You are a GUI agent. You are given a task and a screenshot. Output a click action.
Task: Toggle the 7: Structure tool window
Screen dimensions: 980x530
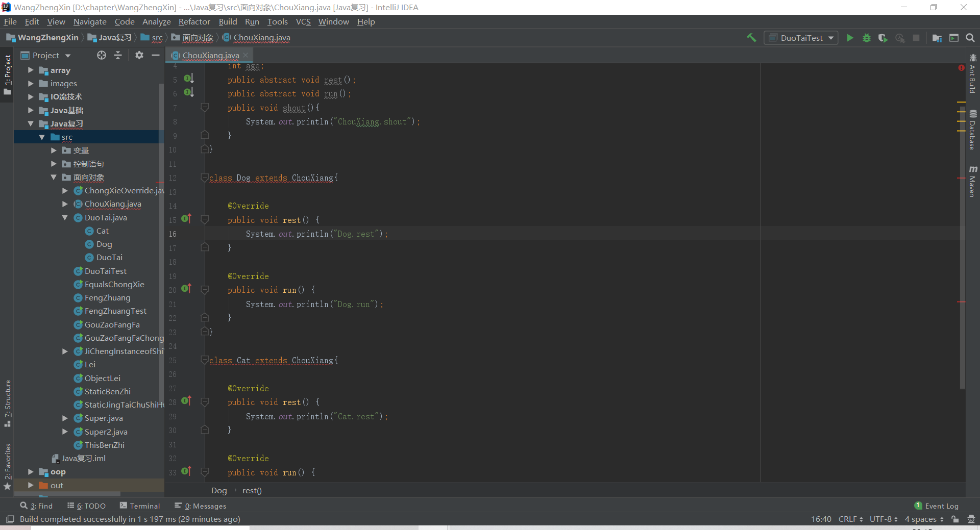[7, 403]
